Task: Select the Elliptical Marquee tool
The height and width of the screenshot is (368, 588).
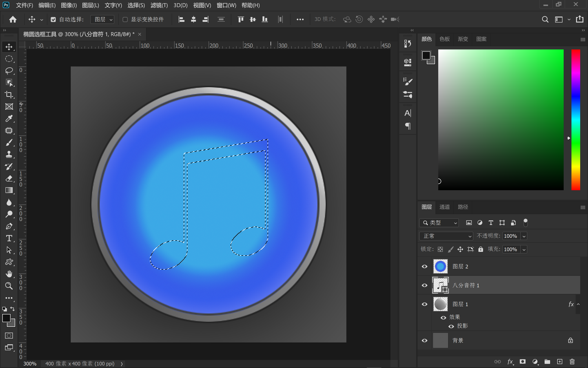Action: tap(9, 59)
